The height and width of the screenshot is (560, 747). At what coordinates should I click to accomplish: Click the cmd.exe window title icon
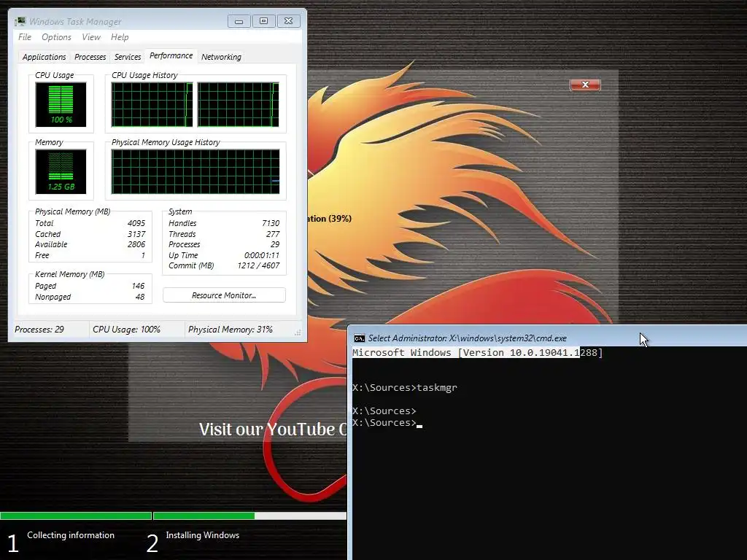coord(359,338)
